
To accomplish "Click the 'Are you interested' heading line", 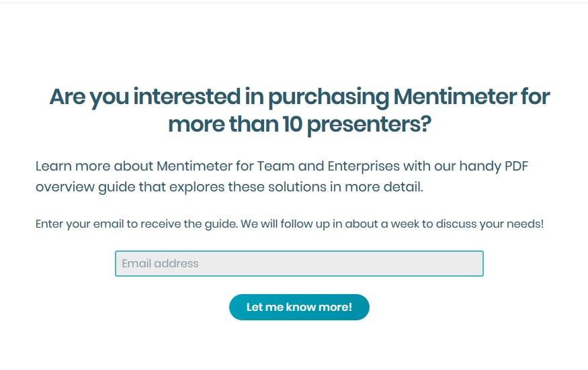I will (x=299, y=97).
